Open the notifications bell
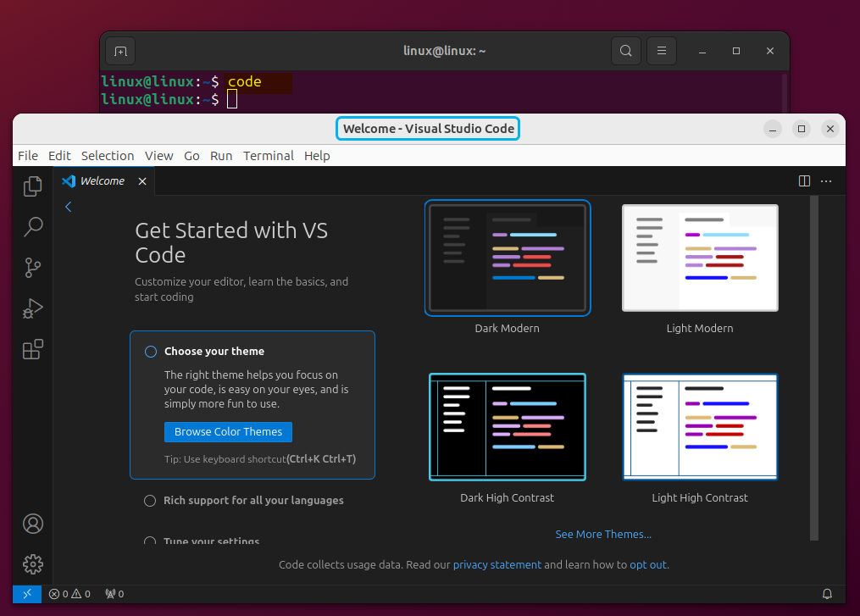The height and width of the screenshot is (616, 860). tap(828, 594)
